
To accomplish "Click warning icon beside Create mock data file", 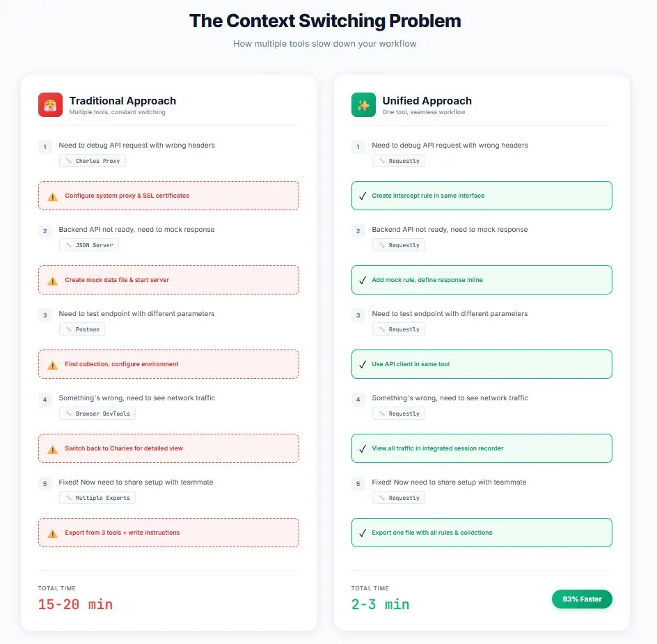I will tap(52, 281).
